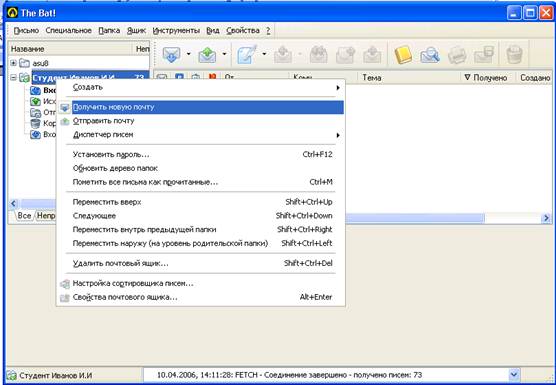
Task: Collapse the Студент Иванов account tree node
Action: coord(13,77)
